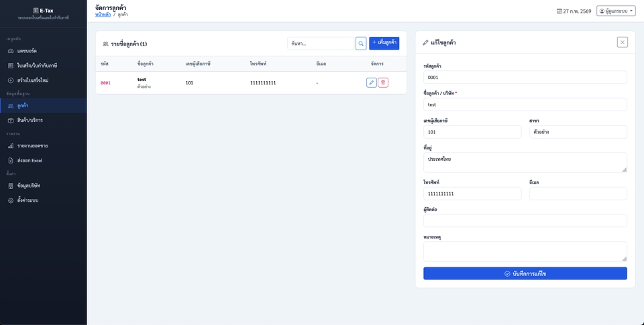
Task: Expand the admin user dropdown
Action: coord(615,11)
